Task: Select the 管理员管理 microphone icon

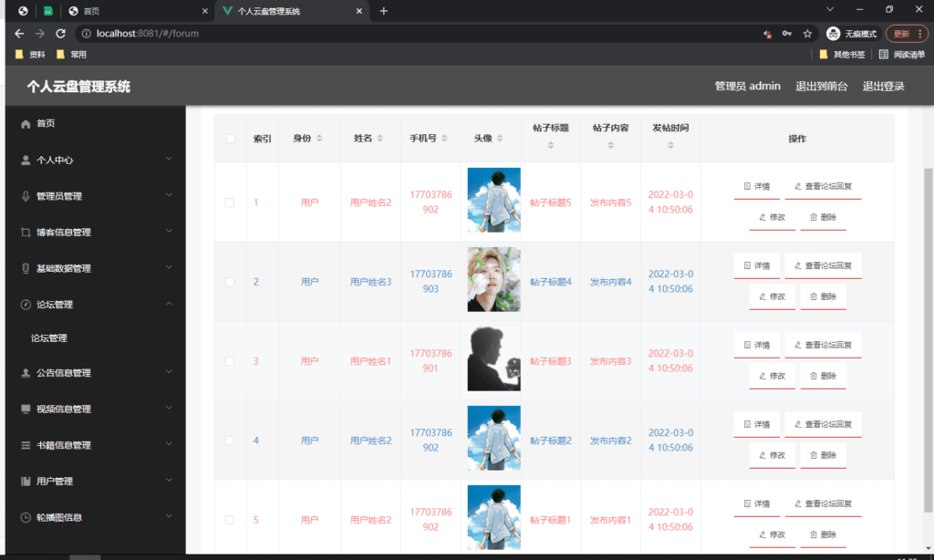Action: click(x=23, y=195)
